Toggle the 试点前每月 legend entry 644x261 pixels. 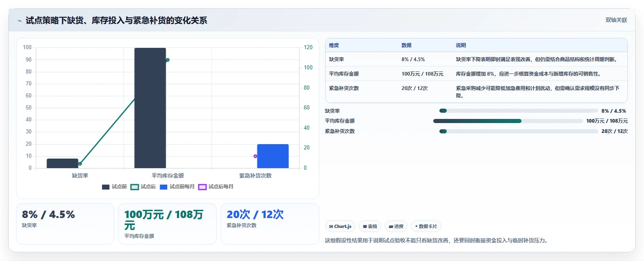click(177, 187)
